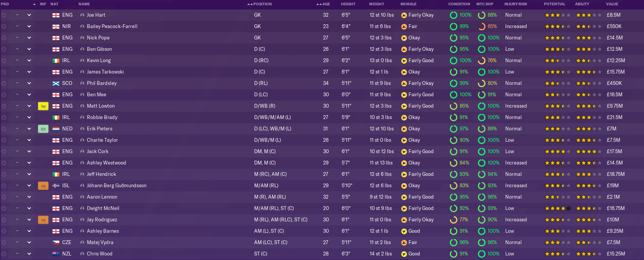Open the dropdown chevron for Dwight McNeil

[x=29, y=208]
